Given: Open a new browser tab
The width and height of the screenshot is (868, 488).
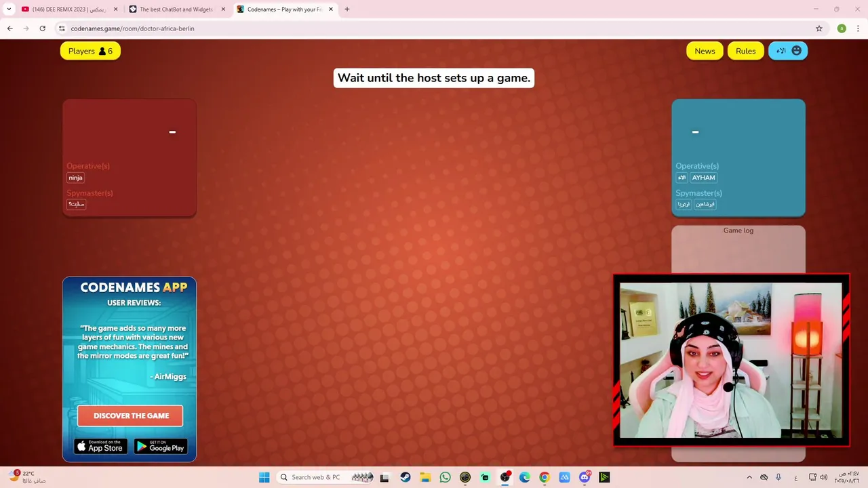Looking at the screenshot, I should pyautogui.click(x=347, y=9).
